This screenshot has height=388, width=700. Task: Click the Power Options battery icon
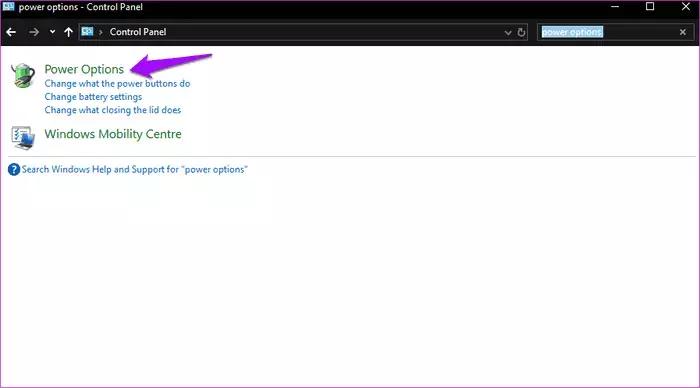pyautogui.click(x=23, y=75)
